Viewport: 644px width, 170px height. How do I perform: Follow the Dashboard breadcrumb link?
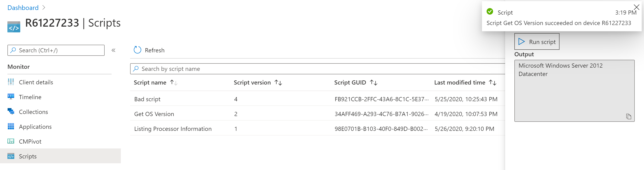pos(23,8)
